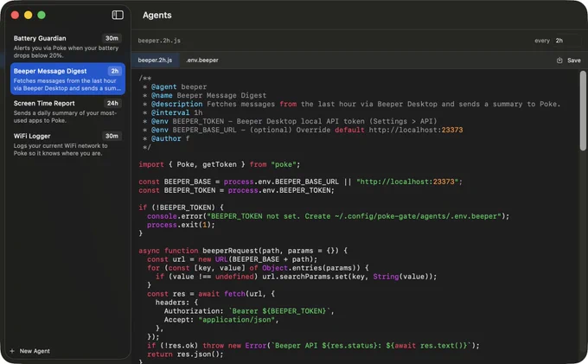Viewport: 588px width, 364px height.
Task: Click the plus icon for New Agent
Action: pos(12,351)
